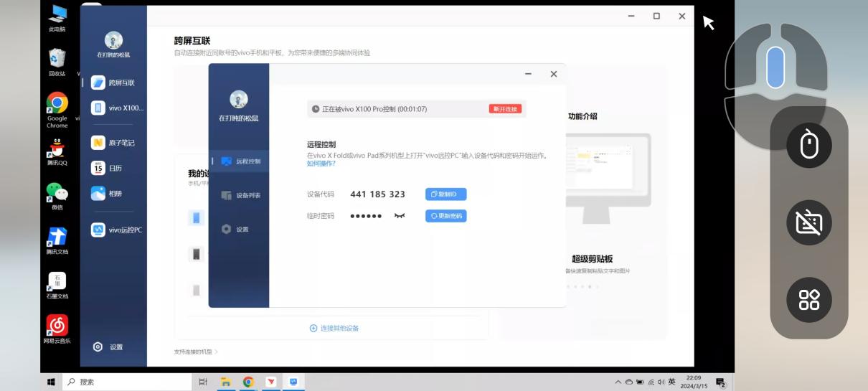Open 腾讯QQ desktop shortcut
Viewport: 868px width, 391px height.
pyautogui.click(x=57, y=152)
